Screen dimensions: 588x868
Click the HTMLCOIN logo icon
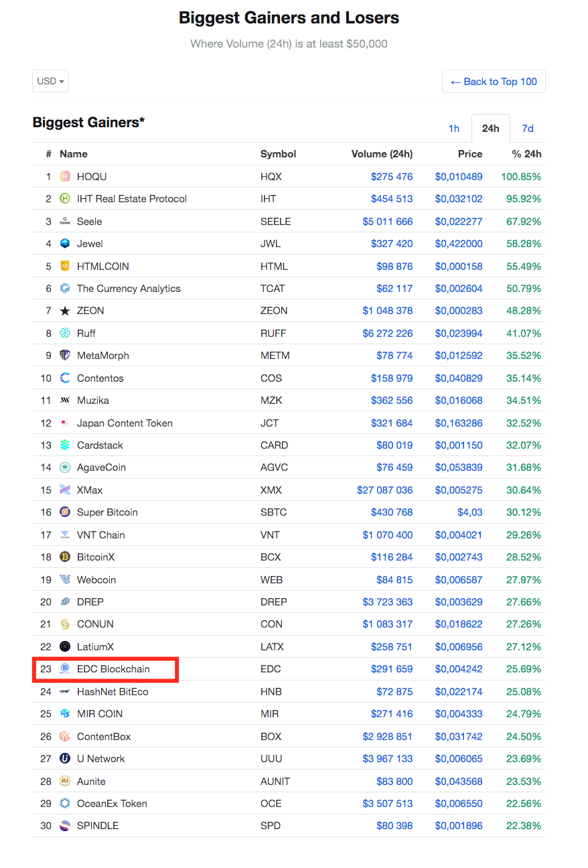pyautogui.click(x=65, y=267)
